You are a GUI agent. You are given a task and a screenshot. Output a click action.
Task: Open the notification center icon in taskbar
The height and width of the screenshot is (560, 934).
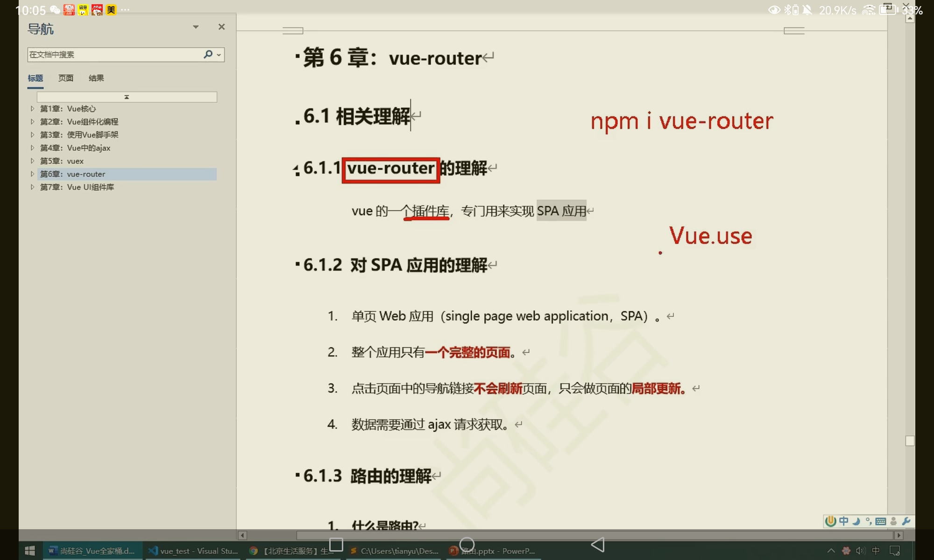coord(894,551)
